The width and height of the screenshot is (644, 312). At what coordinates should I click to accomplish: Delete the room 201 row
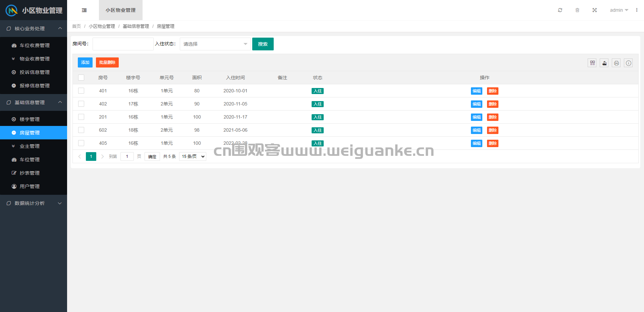coord(493,117)
